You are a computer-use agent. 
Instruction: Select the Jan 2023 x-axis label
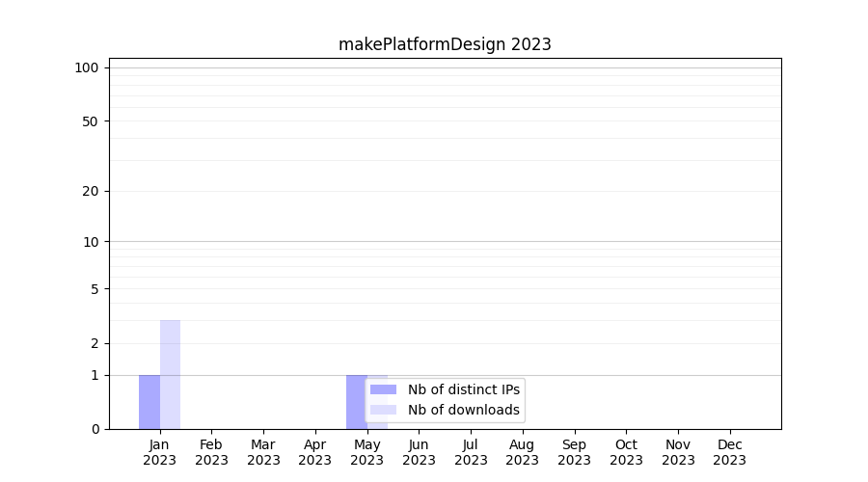click(160, 452)
